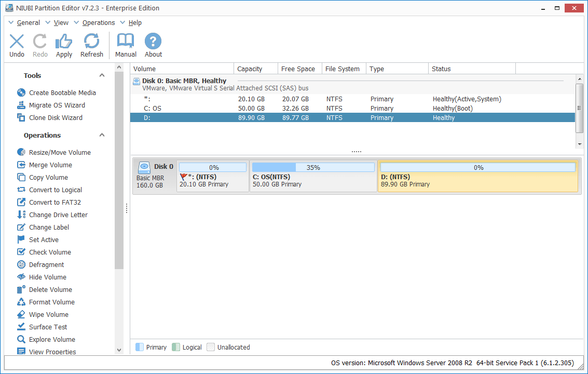The width and height of the screenshot is (588, 374).
Task: Select the C: OS partition usage bar
Action: click(x=313, y=167)
